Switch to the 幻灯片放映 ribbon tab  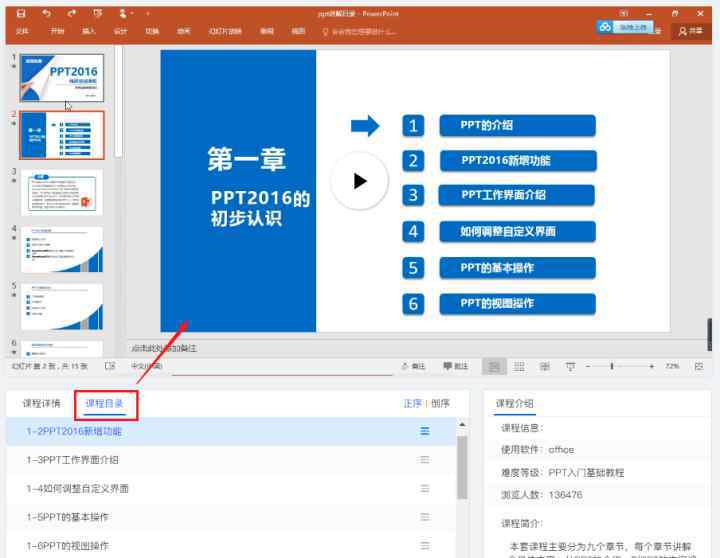coord(225,31)
